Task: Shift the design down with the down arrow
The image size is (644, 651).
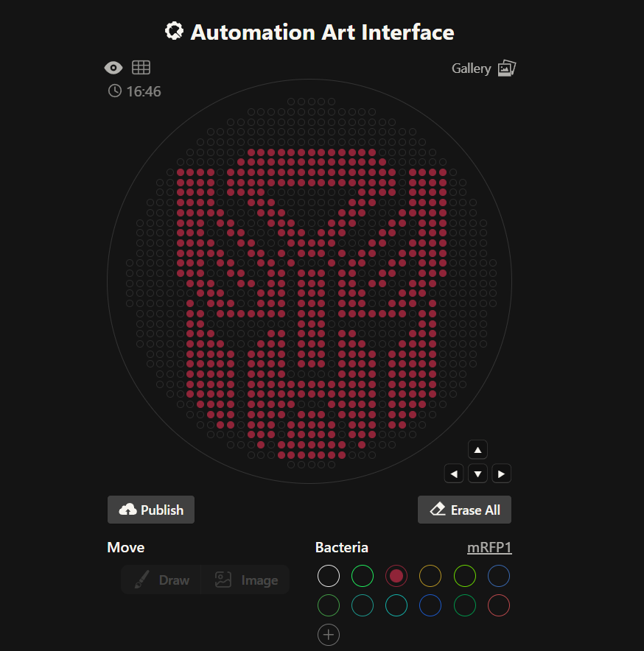Action: 477,474
